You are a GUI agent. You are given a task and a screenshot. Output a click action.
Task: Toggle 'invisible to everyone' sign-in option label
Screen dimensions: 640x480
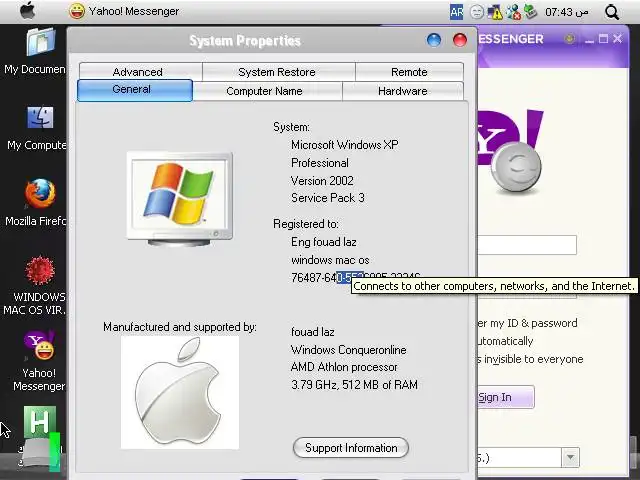tap(530, 359)
